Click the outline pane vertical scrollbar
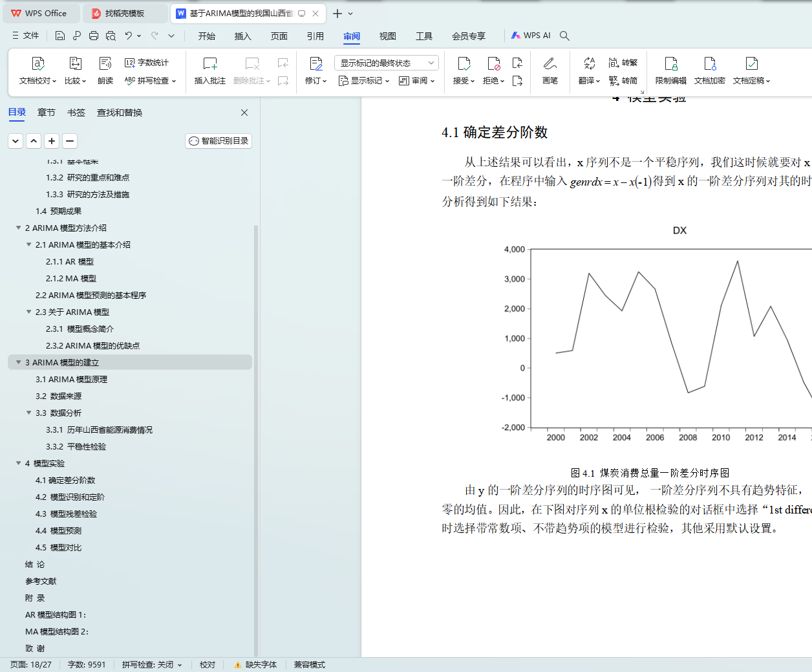Screen dimensions: 812x672 point(256,440)
